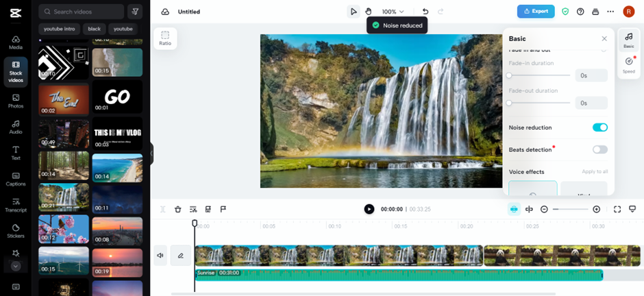The image size is (644, 296).
Task: Toggle the timeline snapping magnet icon
Action: point(514,210)
